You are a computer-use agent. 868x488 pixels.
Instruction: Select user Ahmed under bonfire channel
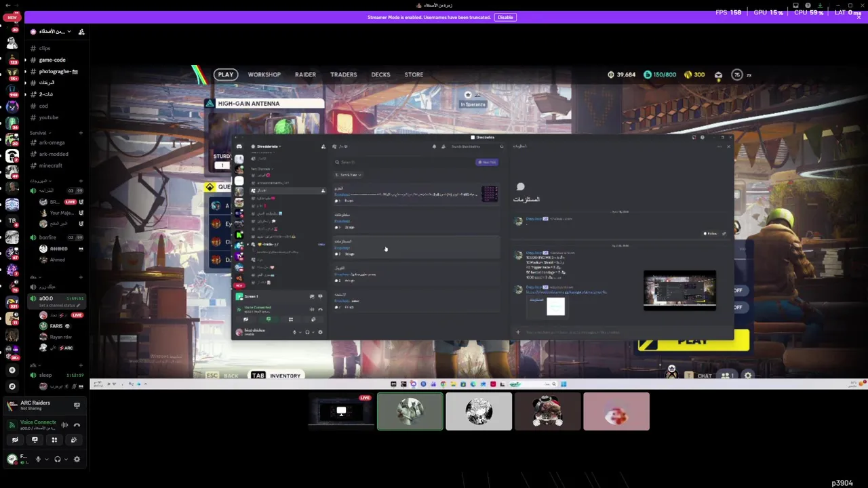(60, 260)
